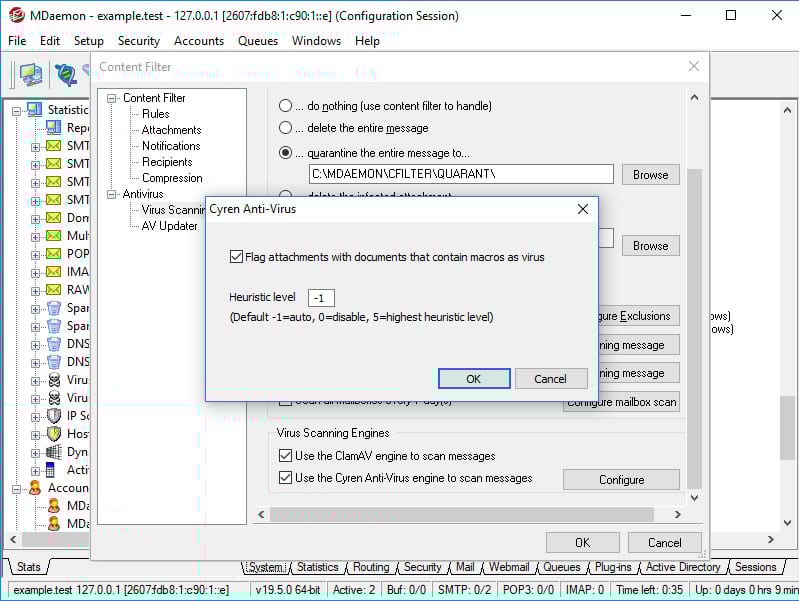Click the Content Filter horizontal scrollbar thumb
Screen dimensions: 799x601
[x=462, y=514]
